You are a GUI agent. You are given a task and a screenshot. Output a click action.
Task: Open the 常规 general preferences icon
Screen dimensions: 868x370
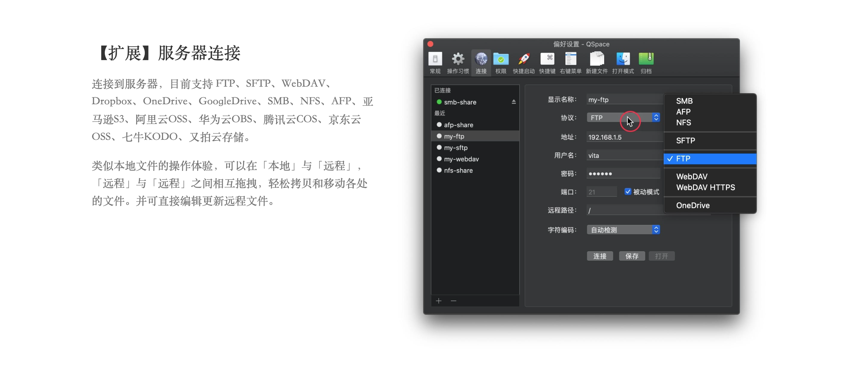[435, 59]
